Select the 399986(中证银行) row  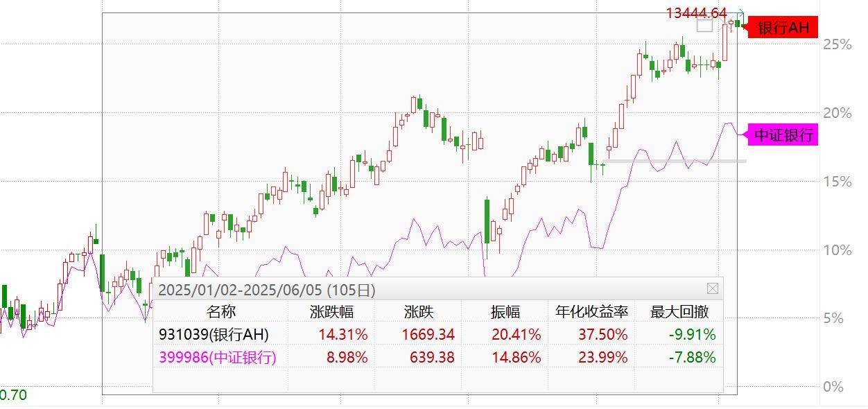click(x=218, y=357)
